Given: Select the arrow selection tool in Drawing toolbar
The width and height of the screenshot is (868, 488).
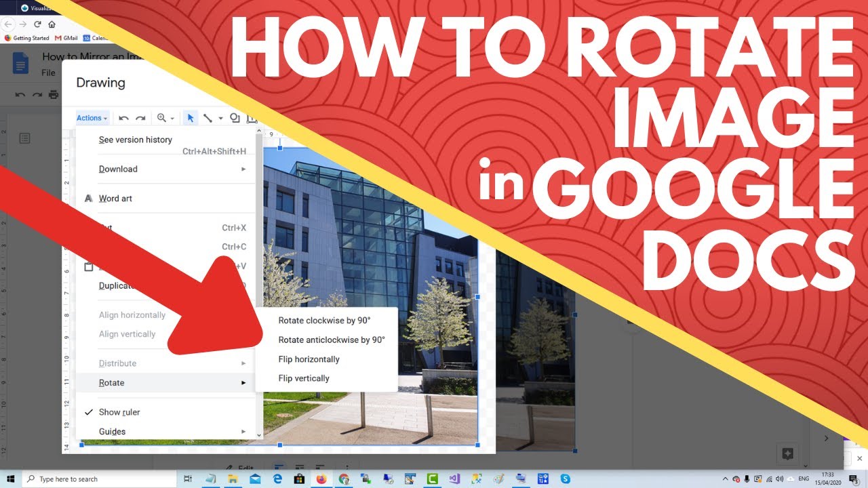Looking at the screenshot, I should 191,118.
